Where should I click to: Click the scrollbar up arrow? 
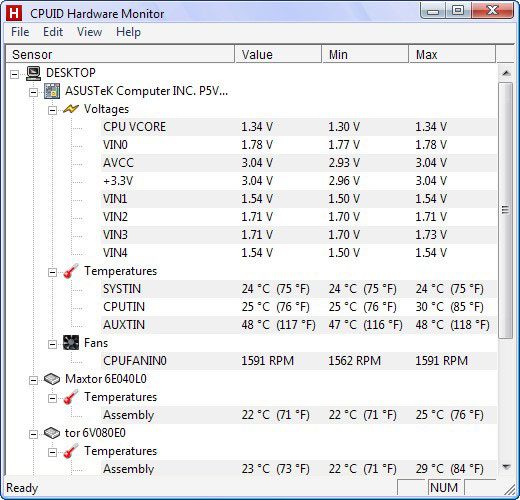tap(506, 73)
